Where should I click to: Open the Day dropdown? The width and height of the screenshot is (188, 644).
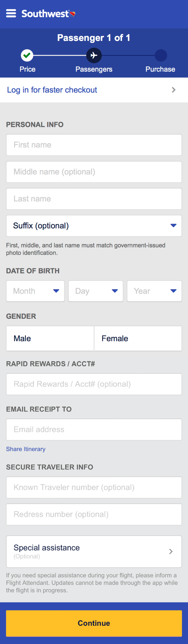coord(96,291)
